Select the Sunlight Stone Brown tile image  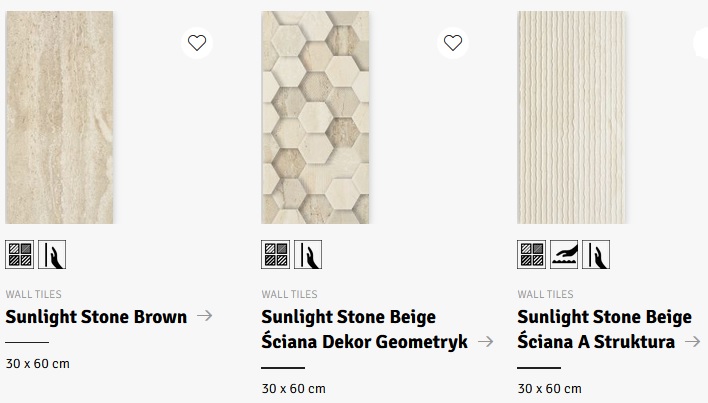point(59,117)
